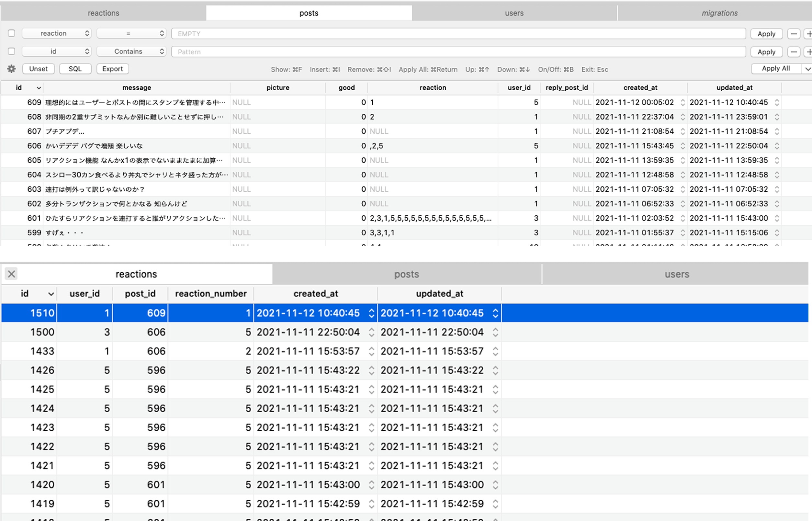Sort posts by picture column header
The height and width of the screenshot is (522, 812).
coord(277,88)
